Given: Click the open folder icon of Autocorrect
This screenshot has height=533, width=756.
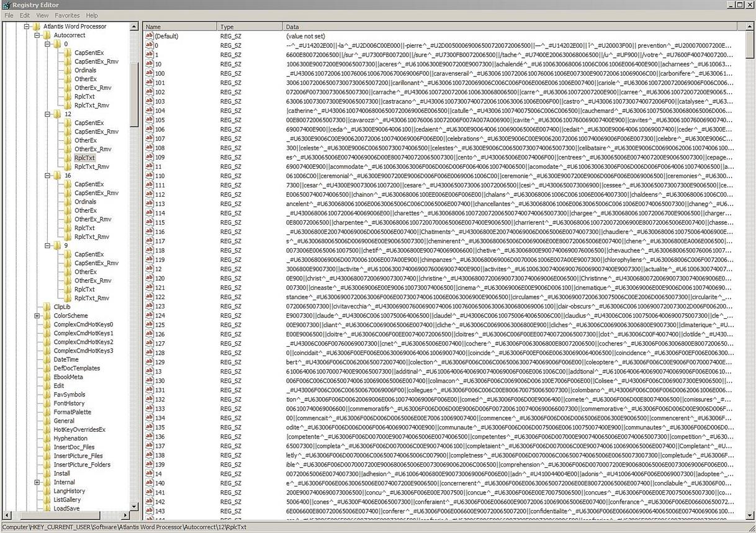Looking at the screenshot, I should pos(47,35).
